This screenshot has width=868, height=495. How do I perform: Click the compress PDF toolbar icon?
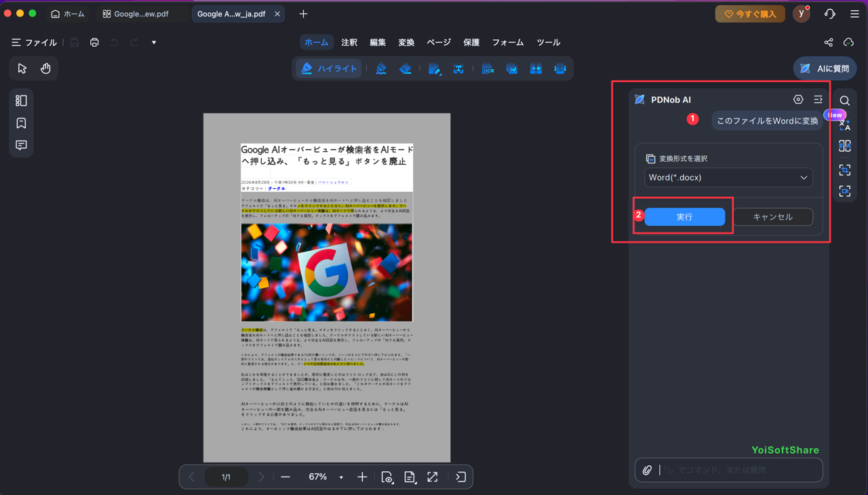coord(536,68)
